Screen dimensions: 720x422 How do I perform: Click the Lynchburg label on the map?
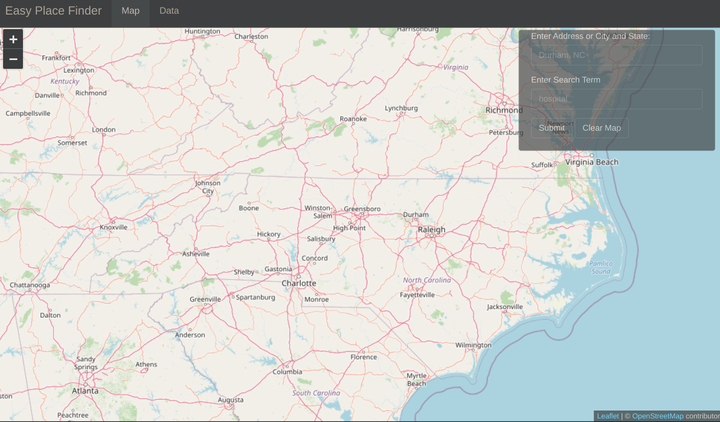coord(401,108)
